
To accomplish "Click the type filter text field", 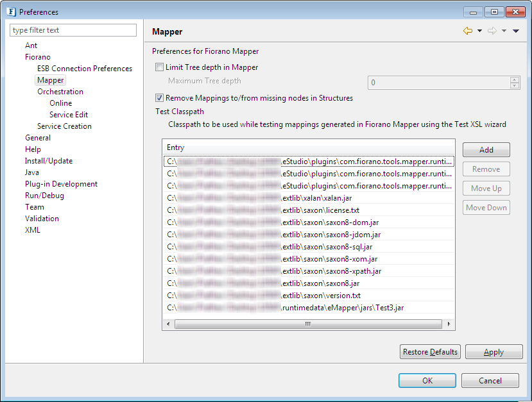I will tap(73, 30).
